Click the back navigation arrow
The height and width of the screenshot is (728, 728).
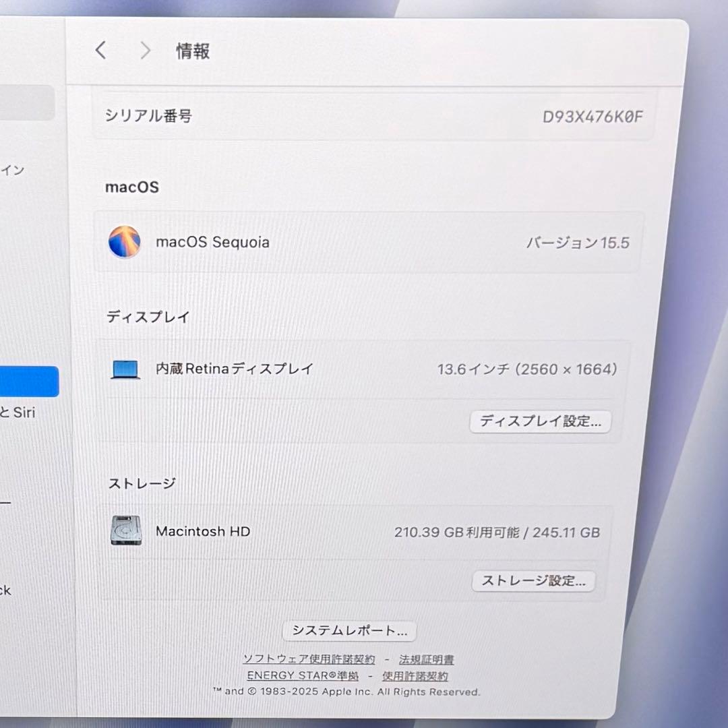click(100, 50)
